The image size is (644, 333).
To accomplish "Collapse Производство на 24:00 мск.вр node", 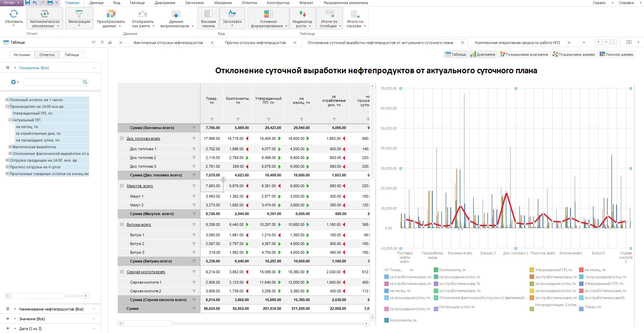I will pyautogui.click(x=7, y=107).
